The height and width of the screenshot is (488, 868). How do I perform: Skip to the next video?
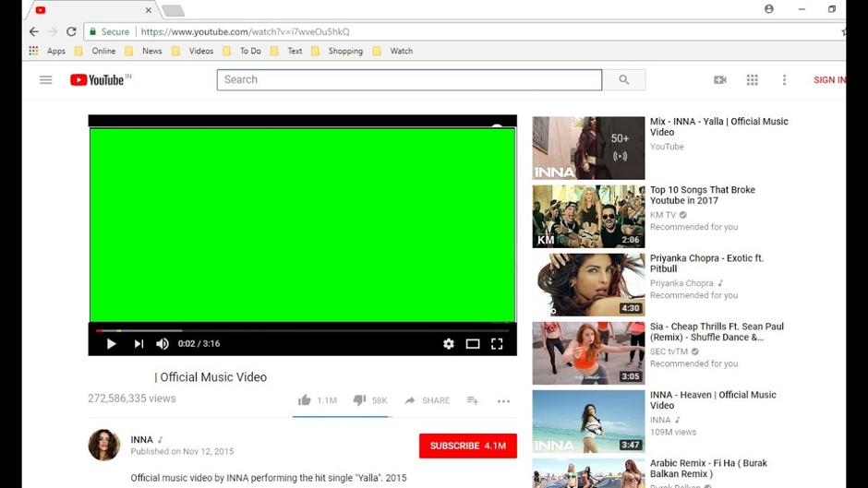coord(139,344)
